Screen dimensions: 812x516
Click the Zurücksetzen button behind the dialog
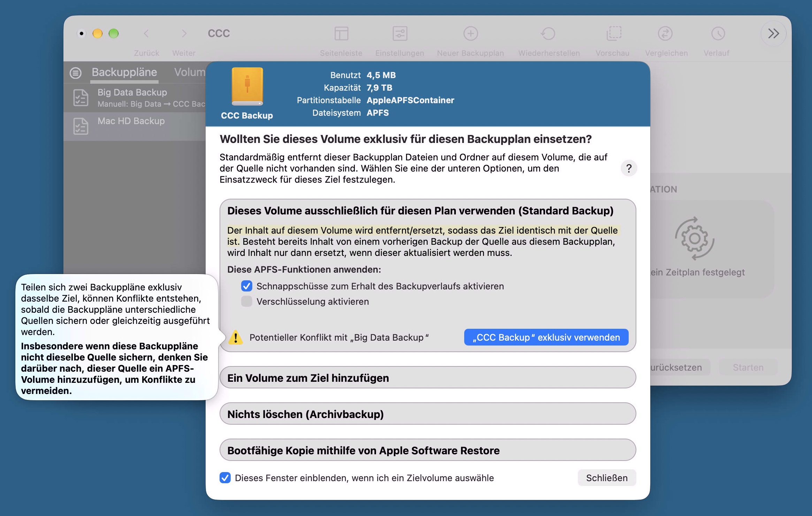click(680, 367)
